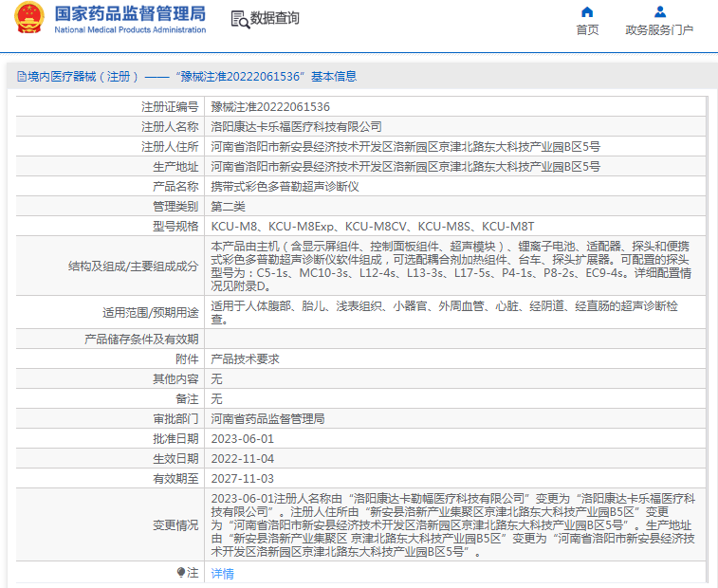This screenshot has height=588, width=718.
Task: Click the lightbulb icon beside 注
Action: click(x=181, y=573)
